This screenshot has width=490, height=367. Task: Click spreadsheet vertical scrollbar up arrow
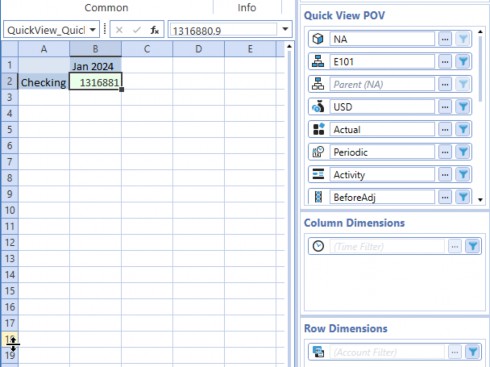pyautogui.click(x=289, y=46)
